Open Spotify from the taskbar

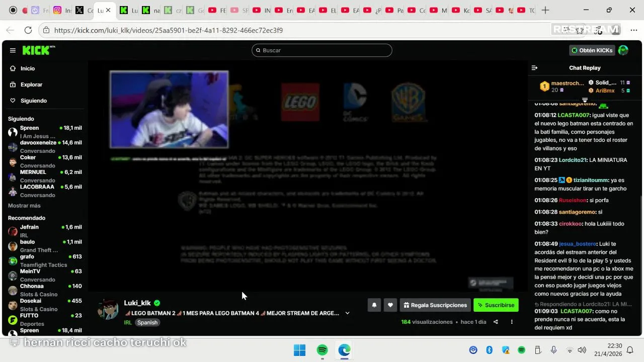(322, 350)
